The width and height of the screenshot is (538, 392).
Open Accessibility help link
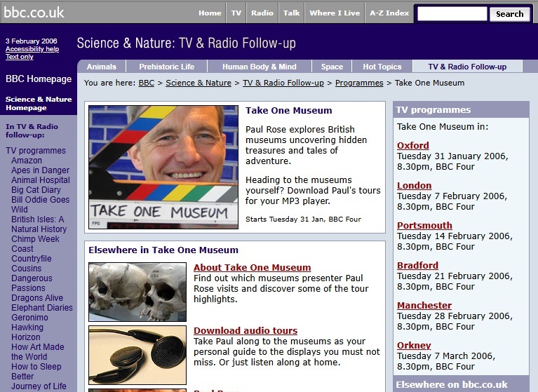pyautogui.click(x=32, y=48)
